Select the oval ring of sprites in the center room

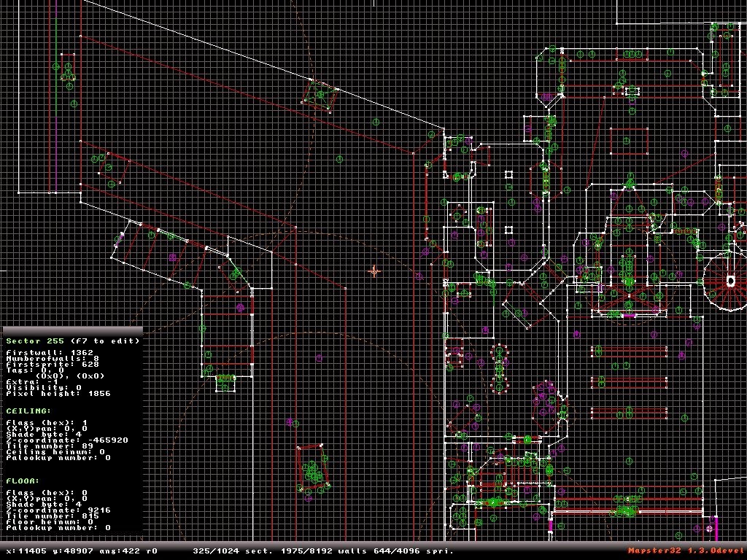point(499,368)
